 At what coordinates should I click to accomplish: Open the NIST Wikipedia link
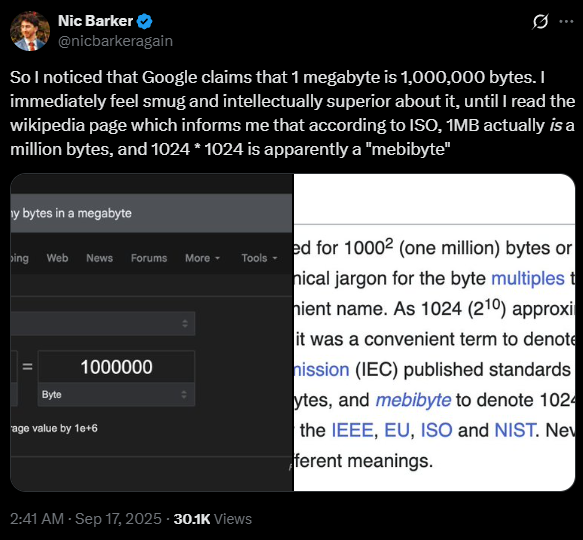[x=515, y=430]
